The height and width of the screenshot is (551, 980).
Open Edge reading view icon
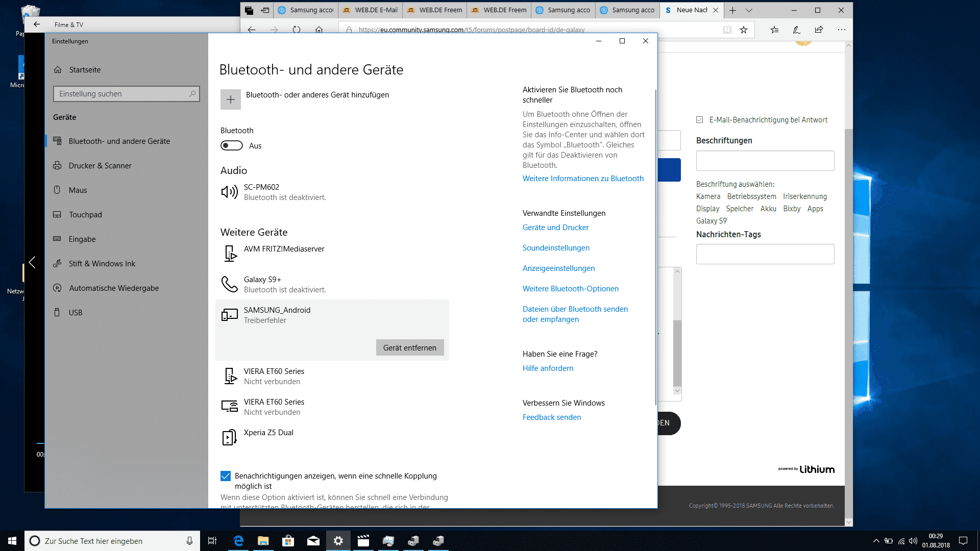click(x=727, y=30)
